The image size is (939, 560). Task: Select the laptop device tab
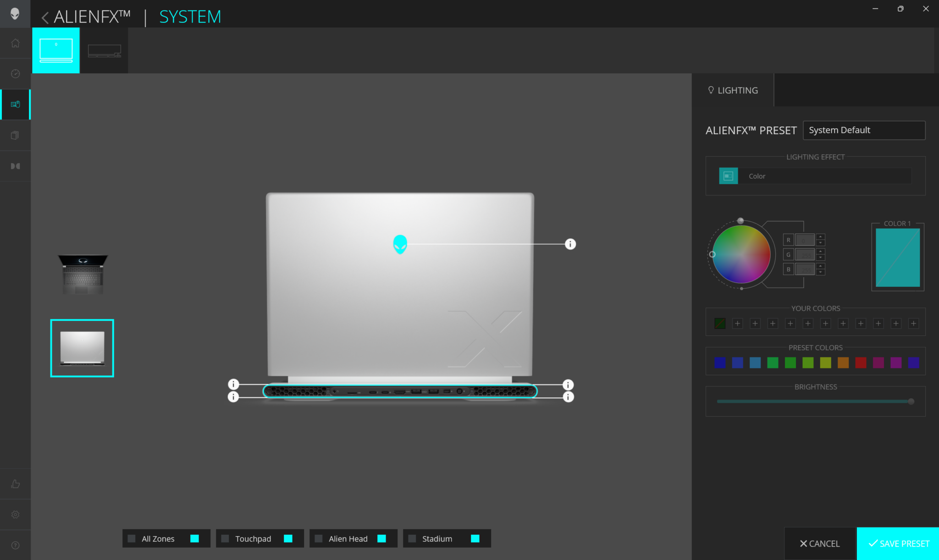tap(56, 50)
